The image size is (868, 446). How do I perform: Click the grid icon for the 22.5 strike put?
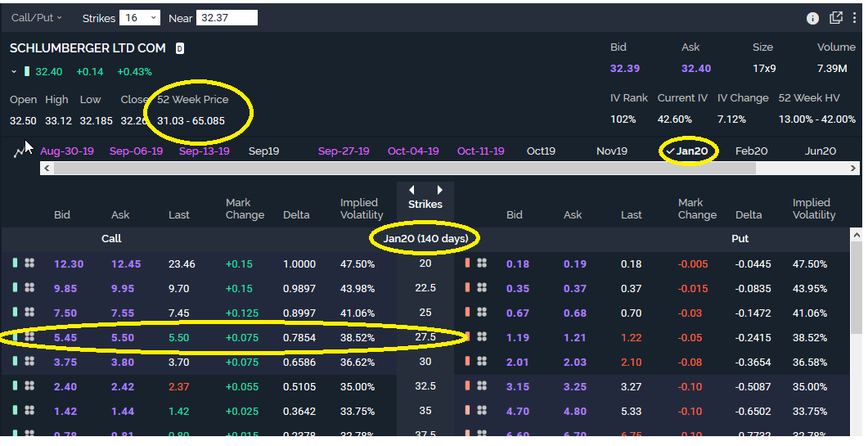click(482, 287)
